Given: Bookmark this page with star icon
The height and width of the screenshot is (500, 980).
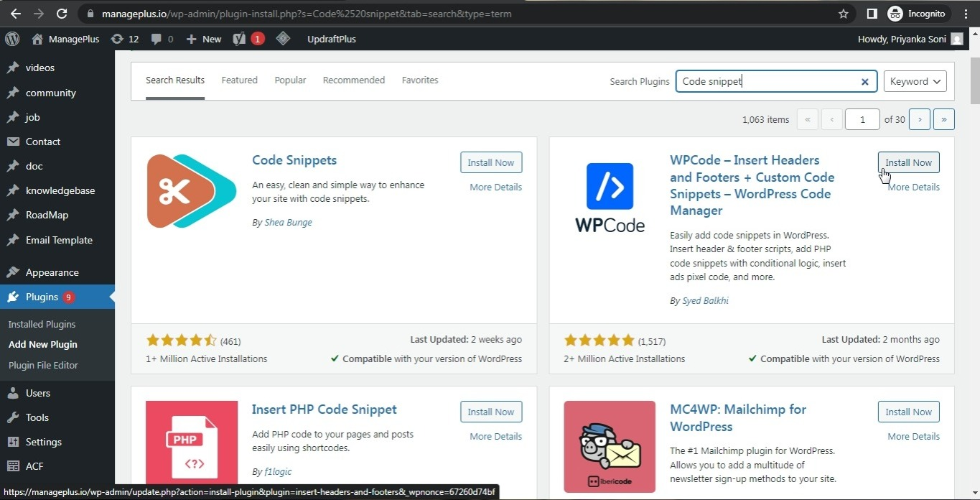Looking at the screenshot, I should click(x=844, y=14).
